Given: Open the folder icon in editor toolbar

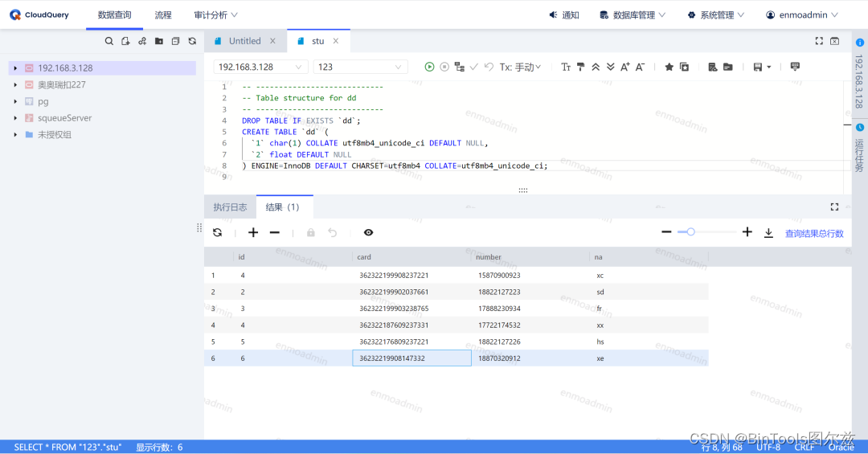Looking at the screenshot, I should (728, 67).
